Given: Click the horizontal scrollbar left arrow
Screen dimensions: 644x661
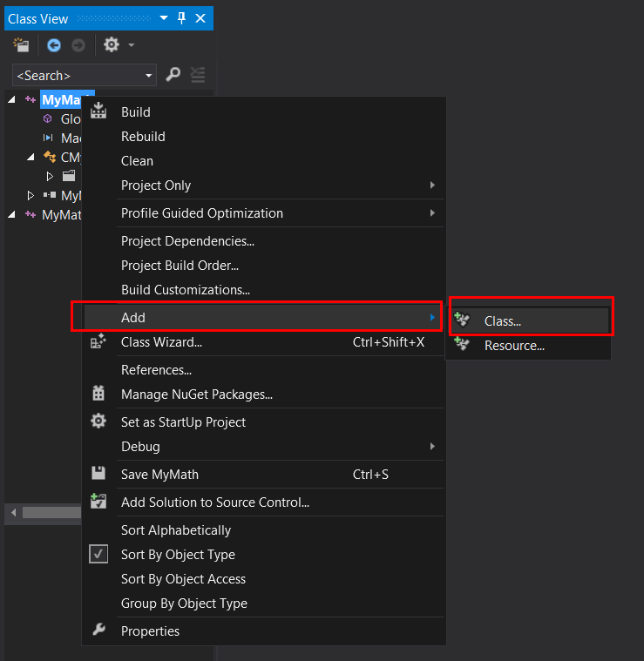Looking at the screenshot, I should pyautogui.click(x=13, y=513).
